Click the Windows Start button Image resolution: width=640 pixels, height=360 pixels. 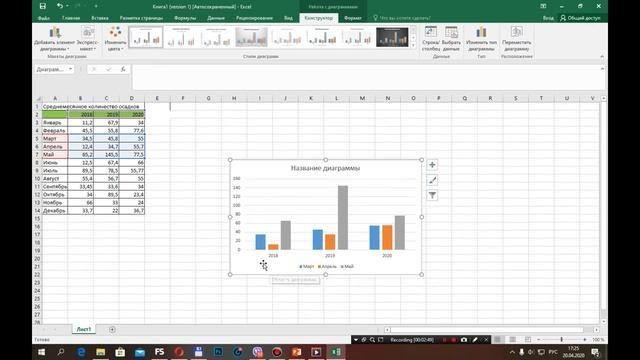tap(42, 352)
